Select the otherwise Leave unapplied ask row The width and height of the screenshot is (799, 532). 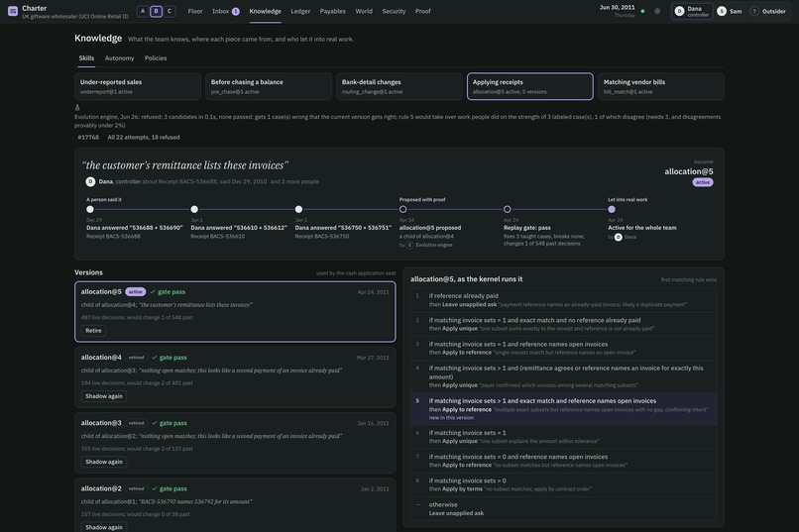click(x=564, y=508)
